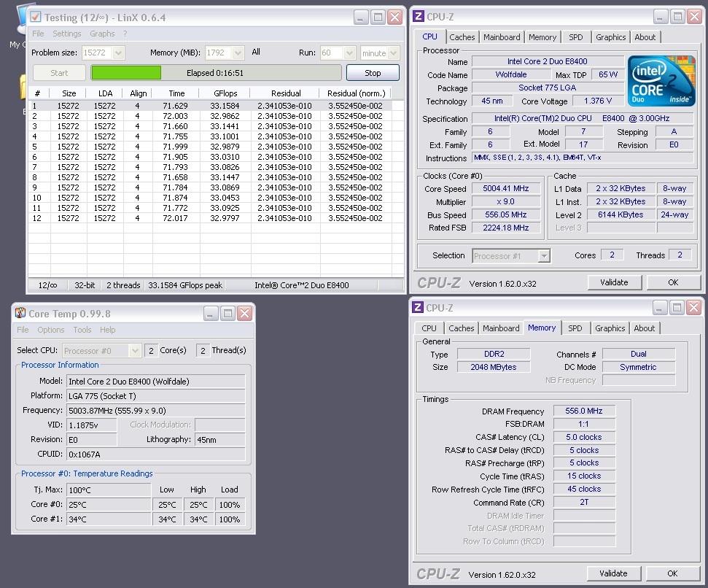Click the Residual (norm.) column header
708x588 pixels.
(356, 93)
